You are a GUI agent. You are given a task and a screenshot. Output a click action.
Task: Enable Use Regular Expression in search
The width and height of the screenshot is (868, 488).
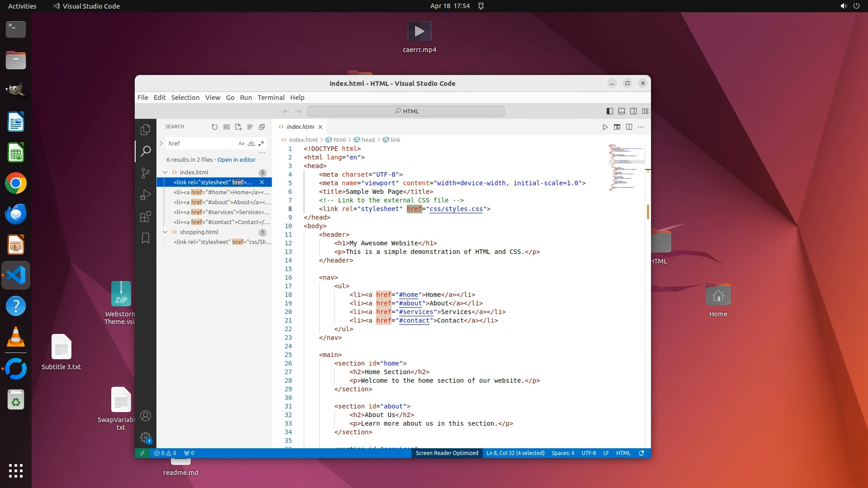click(x=261, y=143)
